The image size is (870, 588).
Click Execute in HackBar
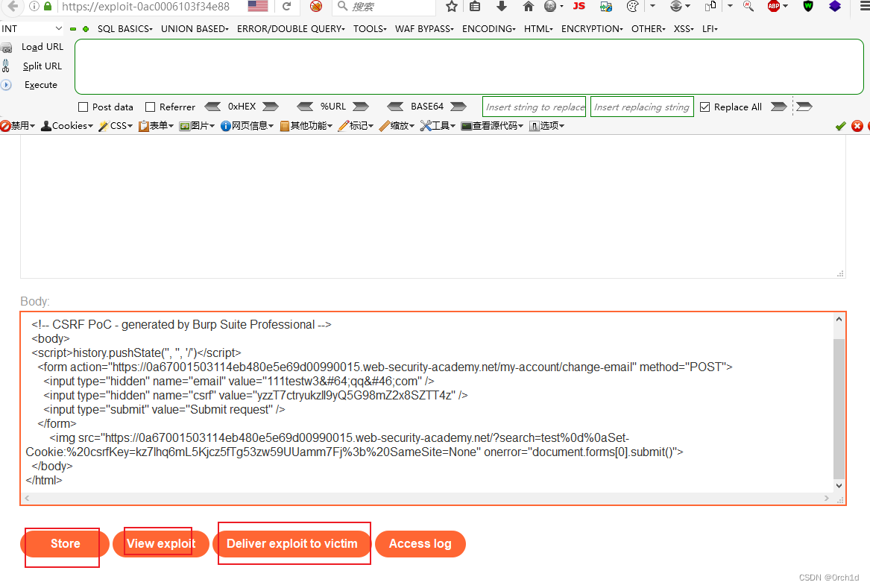[x=40, y=85]
